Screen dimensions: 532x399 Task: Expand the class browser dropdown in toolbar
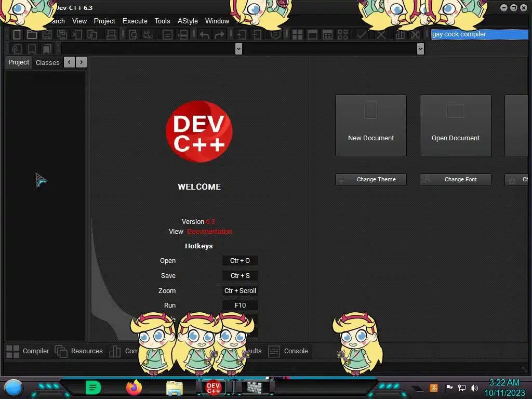point(238,49)
